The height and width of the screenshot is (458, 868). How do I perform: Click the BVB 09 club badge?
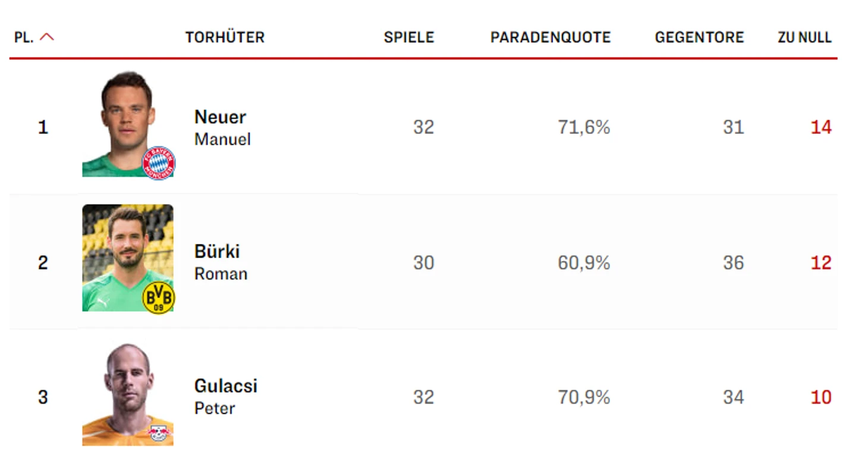[159, 297]
